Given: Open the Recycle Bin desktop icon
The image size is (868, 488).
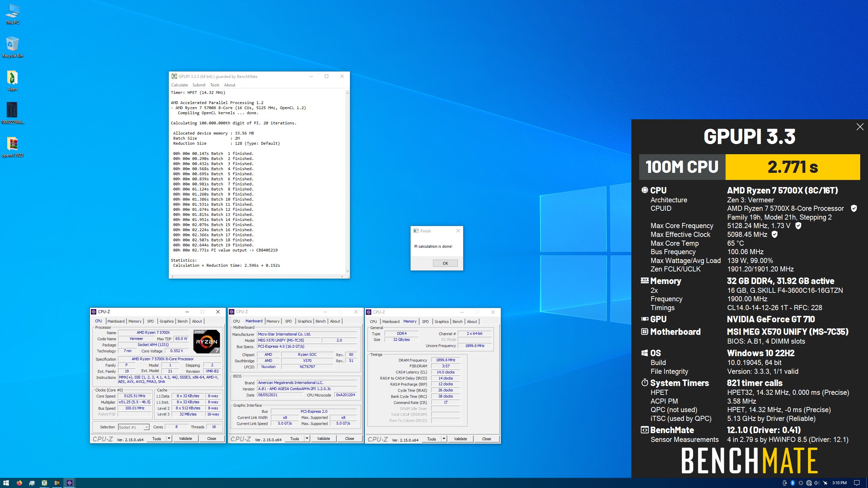Looking at the screenshot, I should 13,47.
